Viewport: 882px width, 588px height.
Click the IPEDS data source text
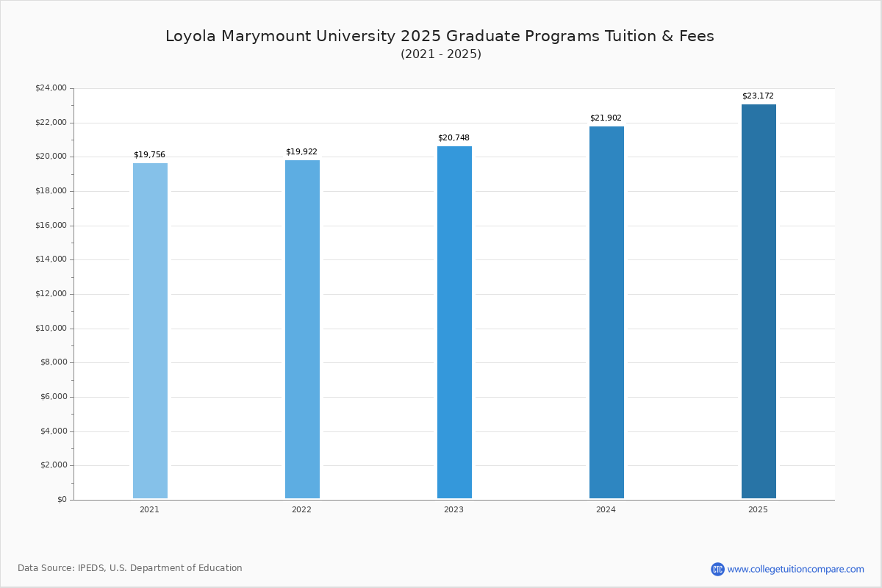point(130,568)
